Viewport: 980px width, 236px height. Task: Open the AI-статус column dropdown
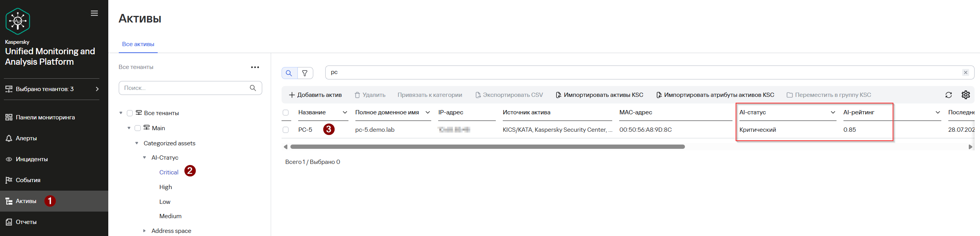point(833,112)
